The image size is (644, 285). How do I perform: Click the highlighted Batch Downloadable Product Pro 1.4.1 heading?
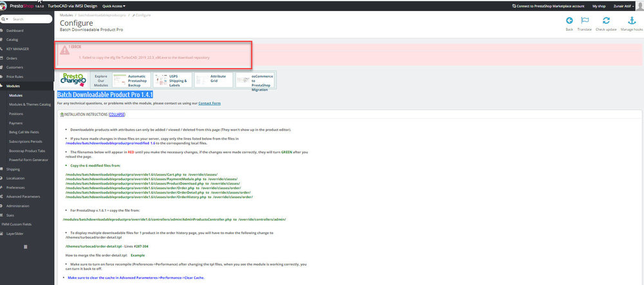coord(105,95)
